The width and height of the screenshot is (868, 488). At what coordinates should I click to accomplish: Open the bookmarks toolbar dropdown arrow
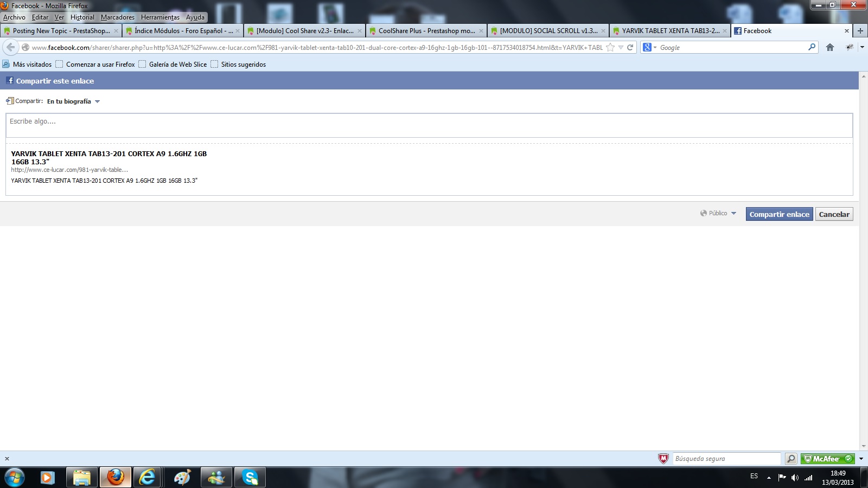(x=862, y=47)
